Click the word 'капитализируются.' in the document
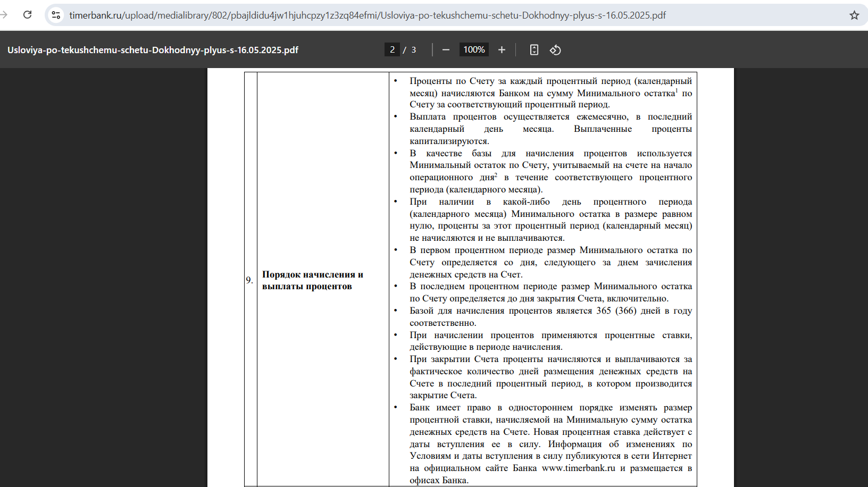Screen dimensions: 868x487 tap(449, 141)
